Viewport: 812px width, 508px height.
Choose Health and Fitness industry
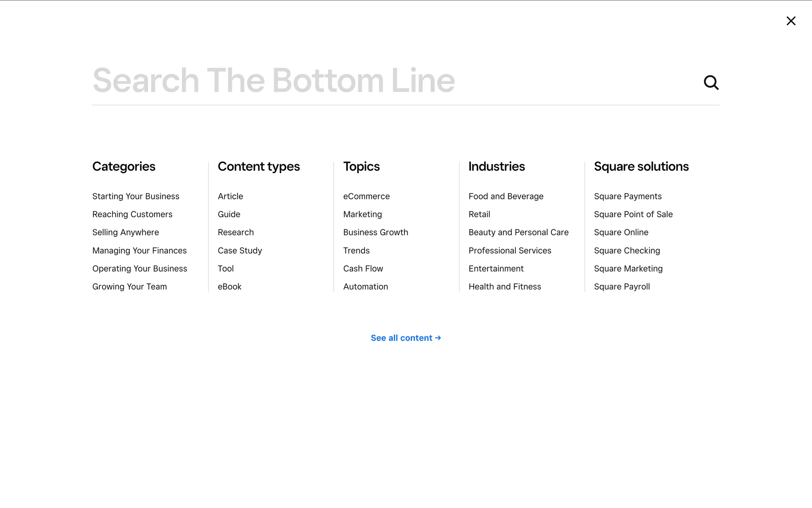coord(505,287)
